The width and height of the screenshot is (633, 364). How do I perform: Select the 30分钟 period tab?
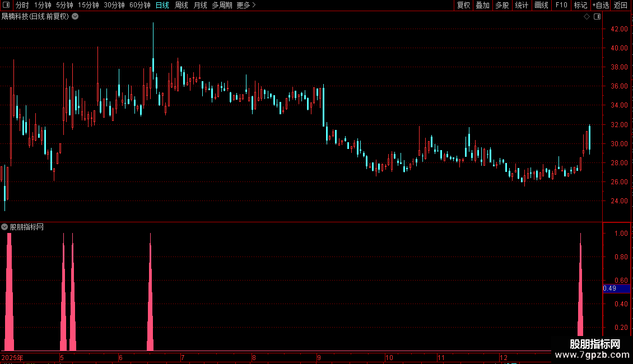tap(114, 5)
